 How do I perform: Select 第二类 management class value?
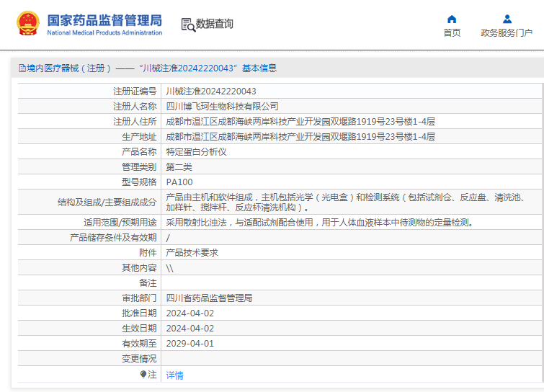(x=179, y=167)
